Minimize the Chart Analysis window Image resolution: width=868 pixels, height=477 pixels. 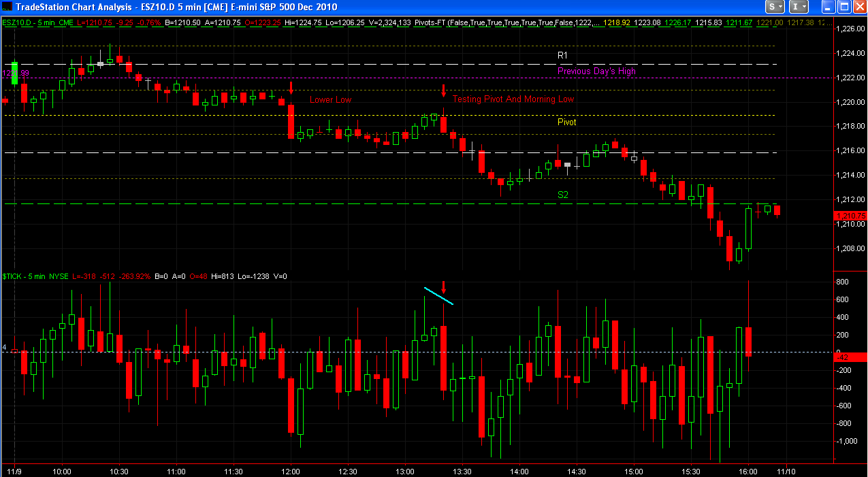pos(828,7)
